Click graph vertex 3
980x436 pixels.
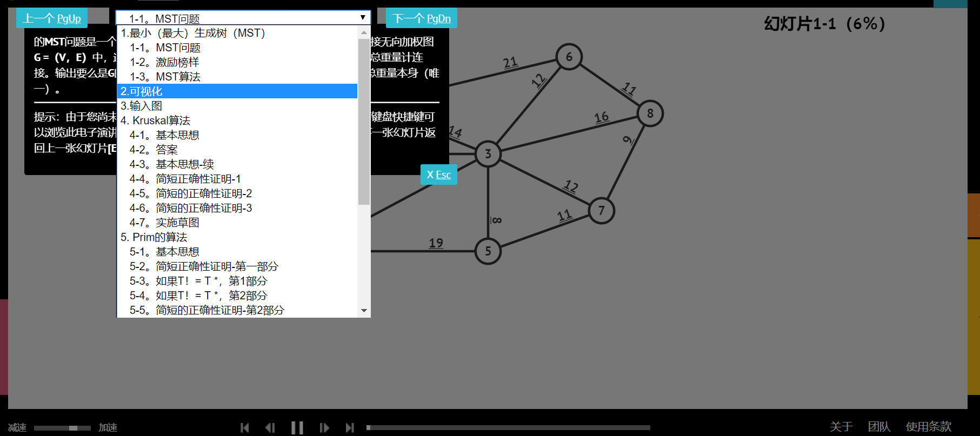pos(488,154)
